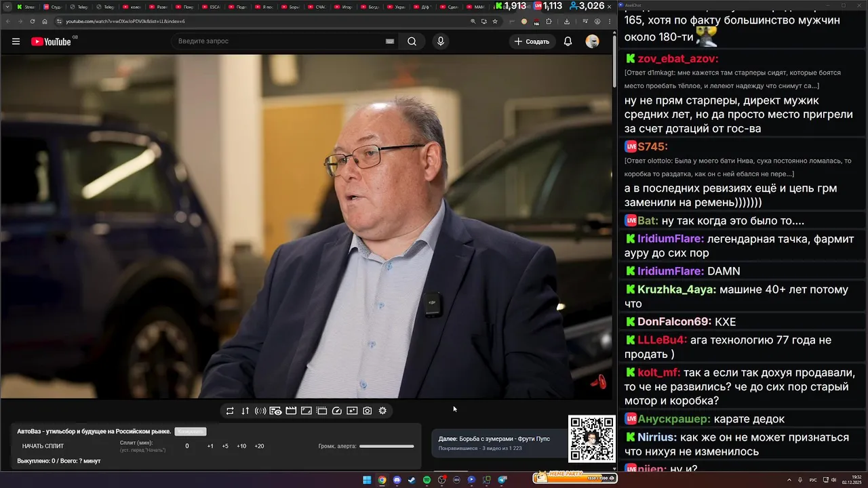Click the browser address bar URL

point(125,21)
